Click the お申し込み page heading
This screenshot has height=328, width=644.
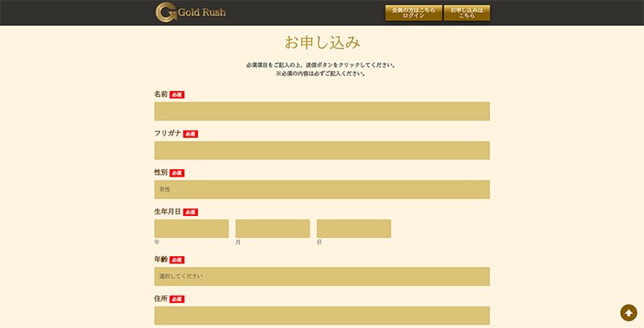[x=322, y=42]
